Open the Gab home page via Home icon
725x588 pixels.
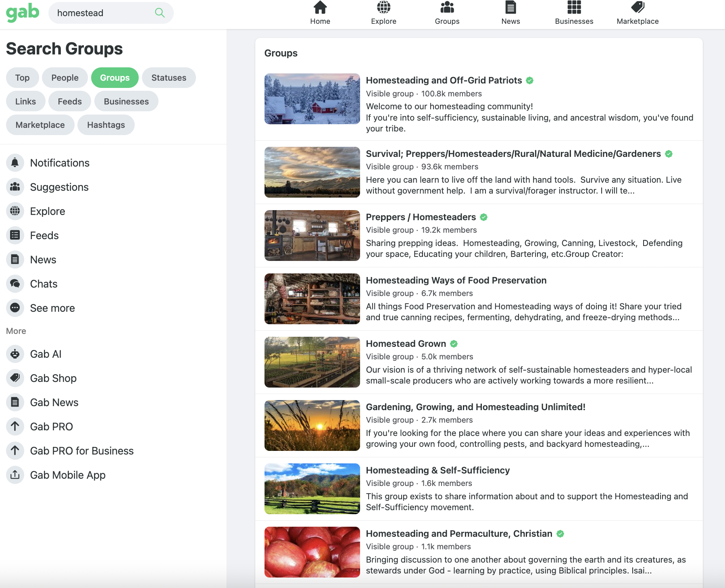click(x=320, y=7)
